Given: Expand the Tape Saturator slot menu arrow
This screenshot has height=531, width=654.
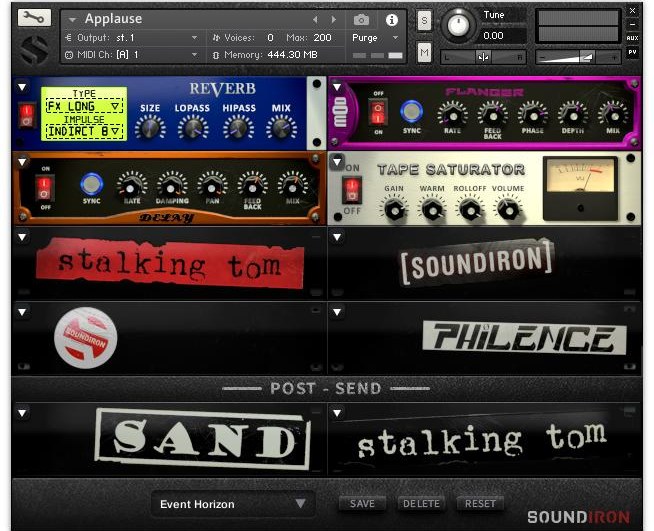Looking at the screenshot, I should [x=337, y=162].
